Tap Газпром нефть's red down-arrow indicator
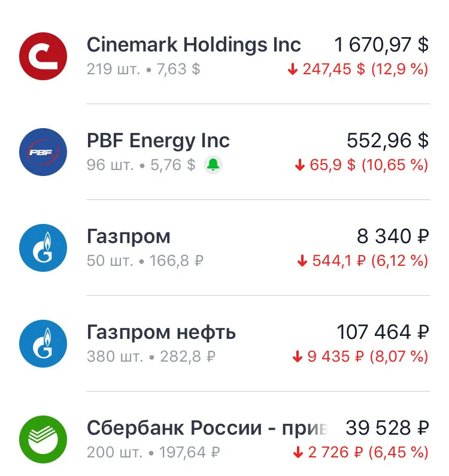This screenshot has height=476, width=449. [x=298, y=357]
